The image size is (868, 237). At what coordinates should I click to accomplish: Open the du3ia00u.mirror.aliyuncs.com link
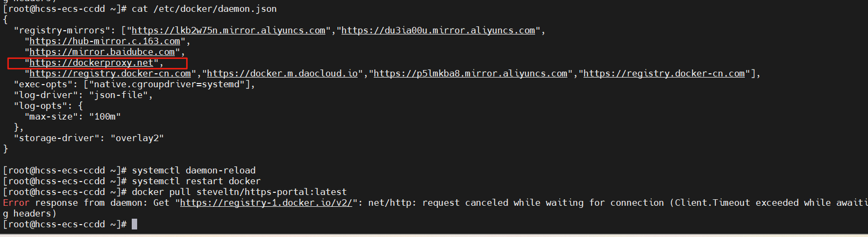point(438,31)
